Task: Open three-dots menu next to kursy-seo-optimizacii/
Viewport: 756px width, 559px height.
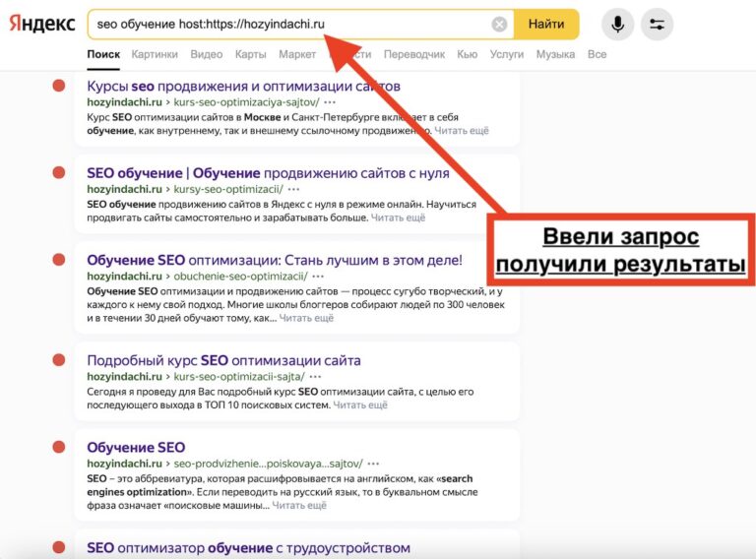Action: tap(293, 189)
